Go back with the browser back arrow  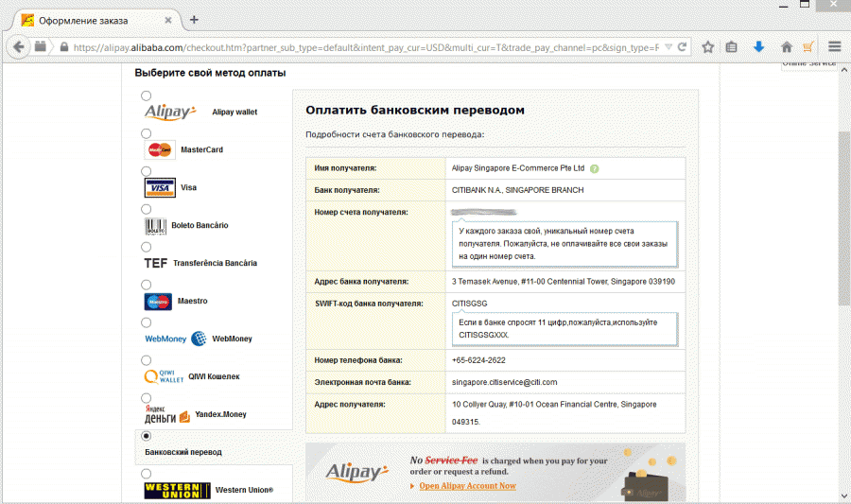click(x=19, y=47)
